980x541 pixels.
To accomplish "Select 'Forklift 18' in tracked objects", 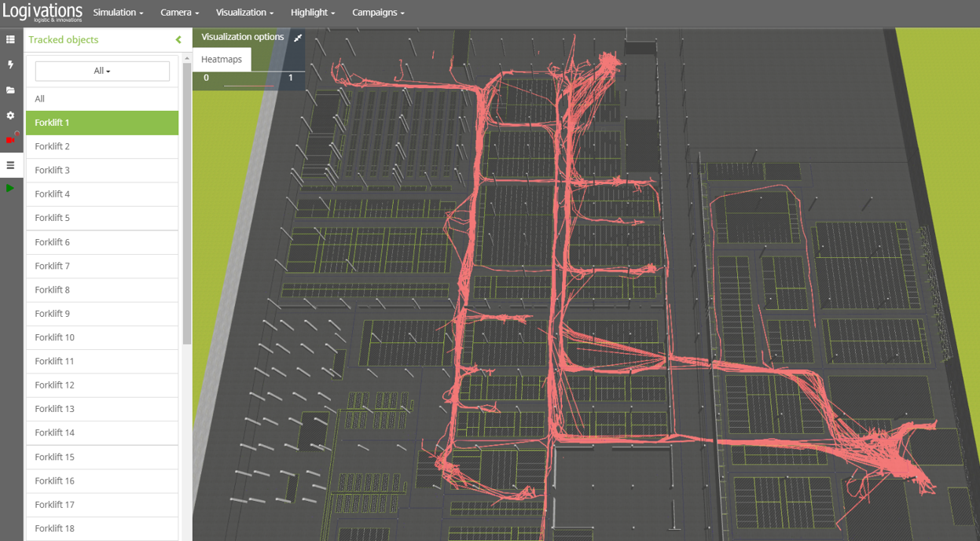I will (102, 528).
